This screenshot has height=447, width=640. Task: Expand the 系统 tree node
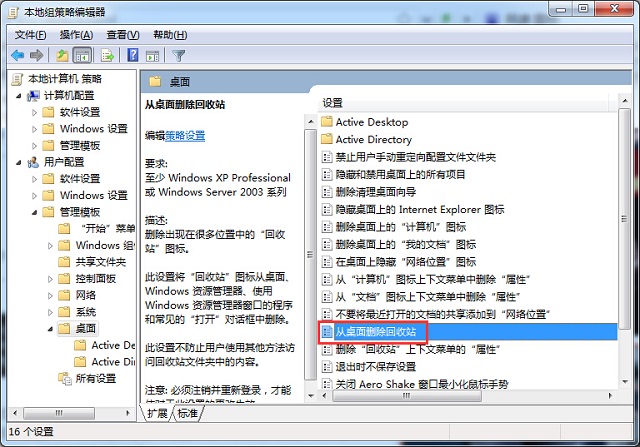tap(51, 312)
